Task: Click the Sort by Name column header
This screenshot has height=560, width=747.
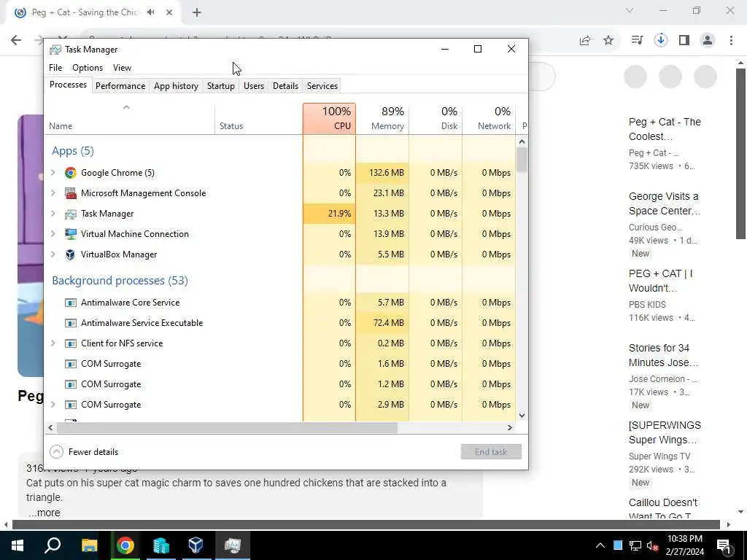Action: [130, 119]
